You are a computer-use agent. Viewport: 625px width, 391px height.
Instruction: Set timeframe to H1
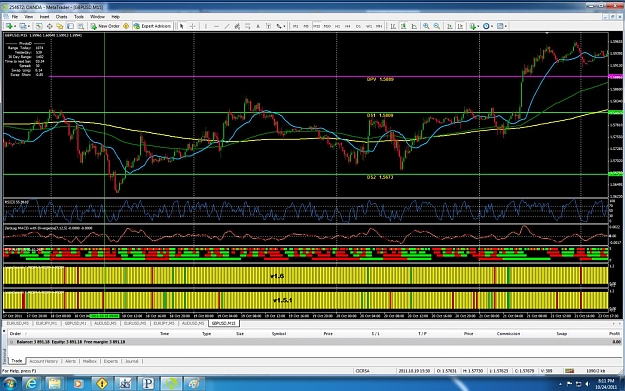(x=338, y=26)
